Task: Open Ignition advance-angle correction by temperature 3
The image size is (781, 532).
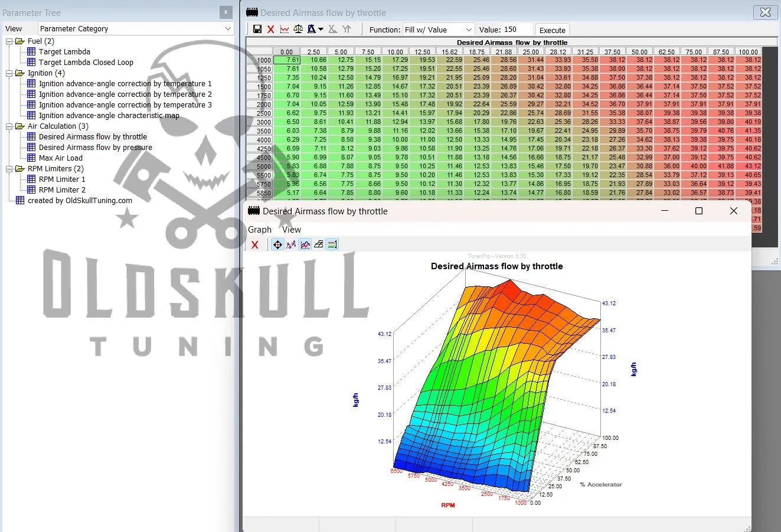Action: [125, 105]
